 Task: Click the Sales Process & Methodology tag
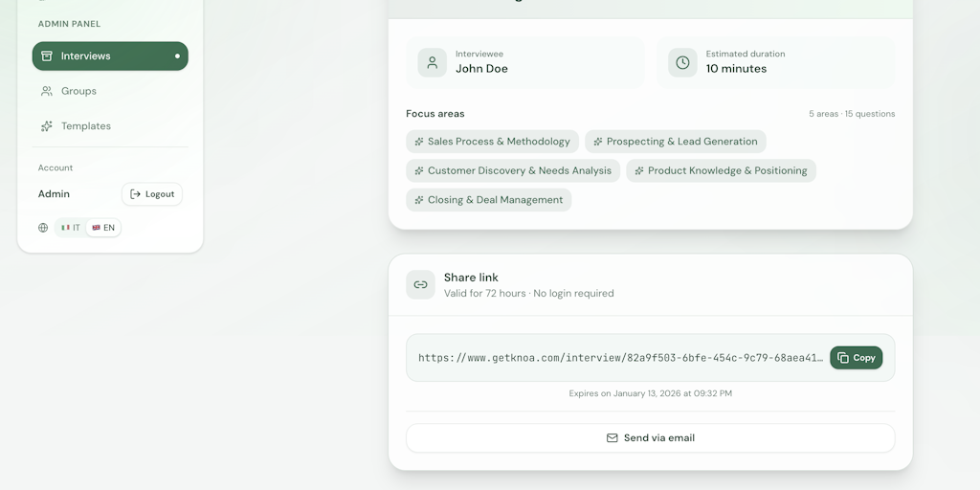492,142
